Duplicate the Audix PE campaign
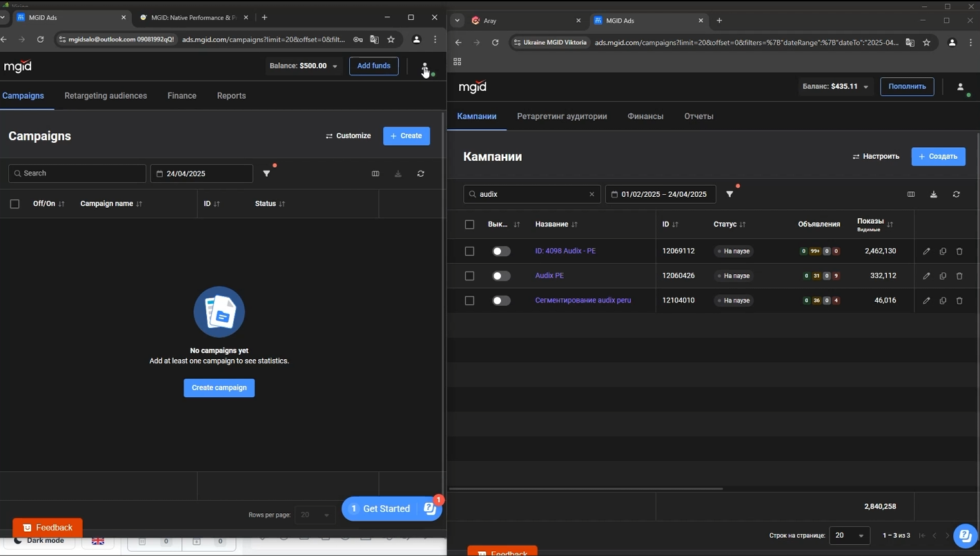The image size is (980, 556). click(943, 276)
